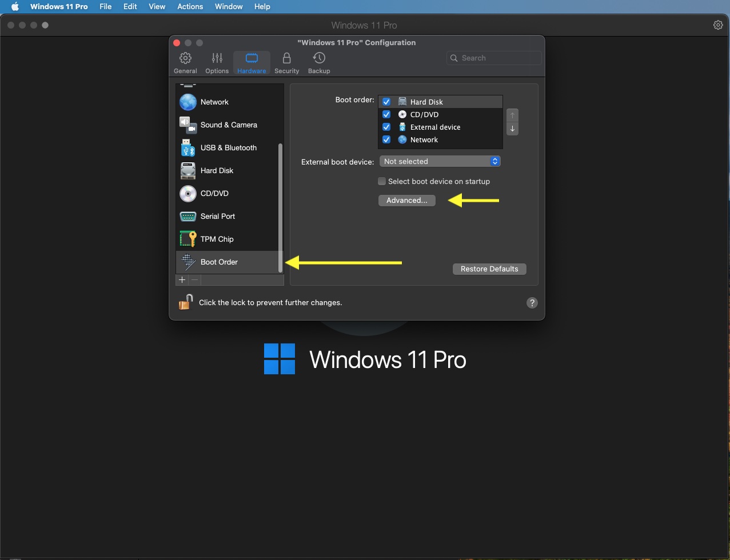Screen dimensions: 730x560
Task: Select the Network boot order row
Action: point(440,139)
